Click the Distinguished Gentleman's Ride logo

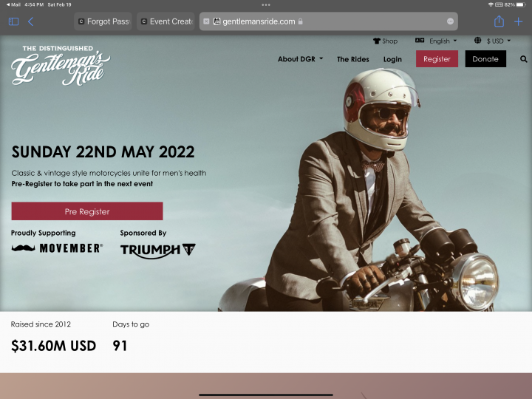[x=61, y=65]
